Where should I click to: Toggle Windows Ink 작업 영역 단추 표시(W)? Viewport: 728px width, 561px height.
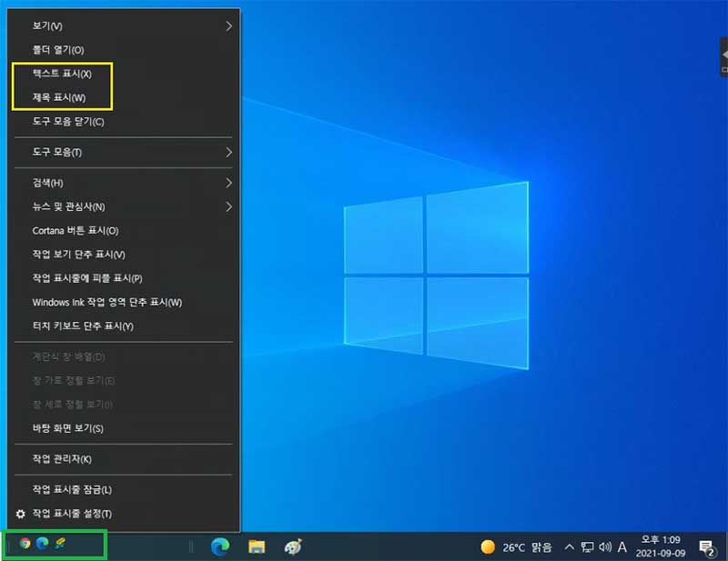[x=124, y=303]
